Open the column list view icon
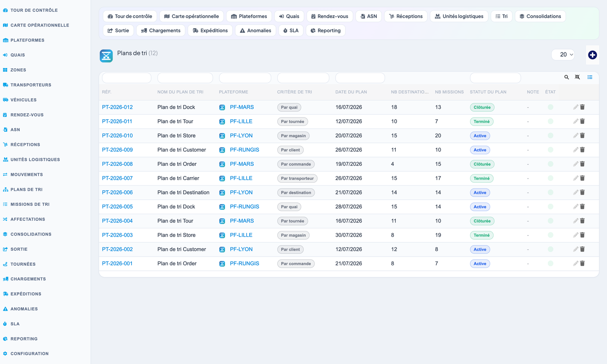The width and height of the screenshot is (607, 364). tap(590, 77)
